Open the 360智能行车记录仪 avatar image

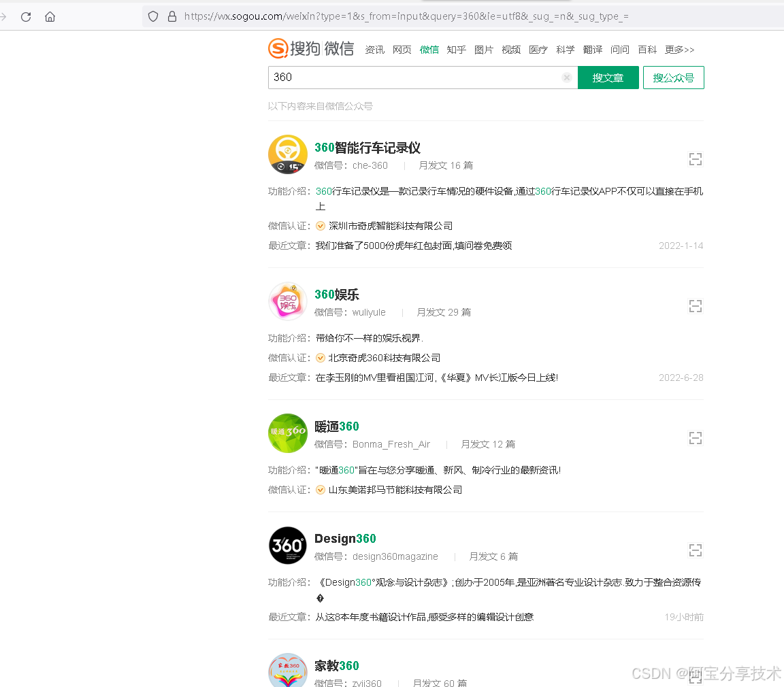287,154
